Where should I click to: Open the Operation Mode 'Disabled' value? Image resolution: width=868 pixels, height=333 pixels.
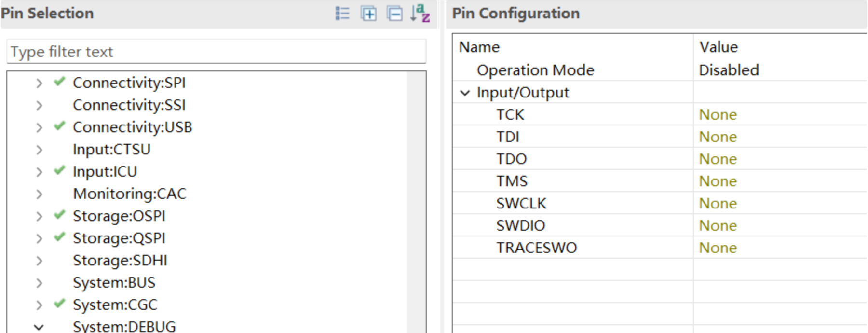click(729, 70)
